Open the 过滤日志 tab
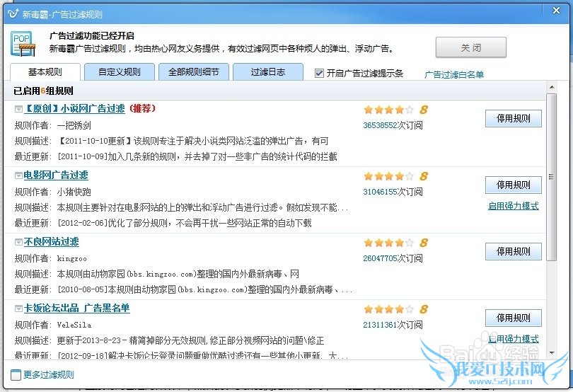This screenshot has height=392, width=573. pos(268,71)
